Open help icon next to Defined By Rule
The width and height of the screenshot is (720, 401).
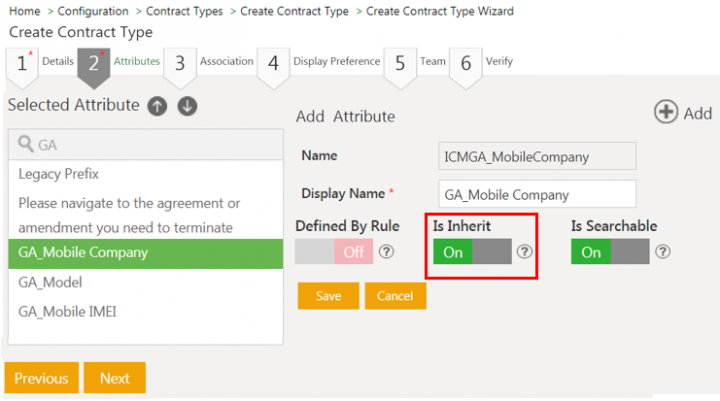386,252
